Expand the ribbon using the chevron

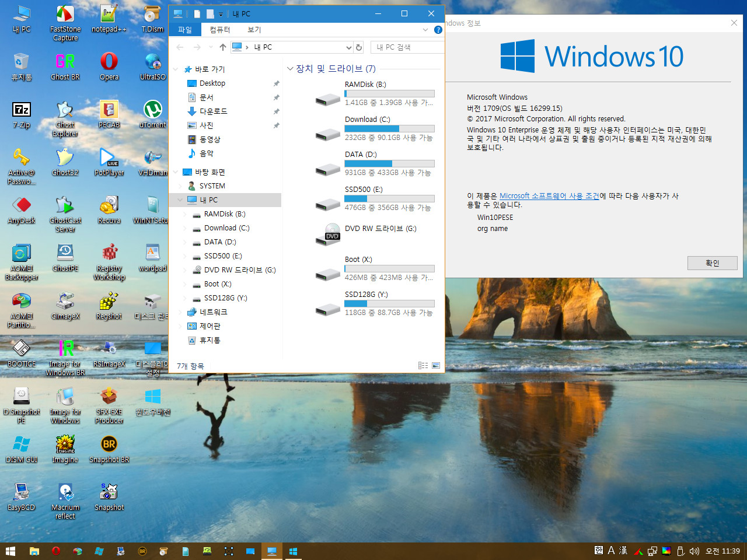click(x=425, y=30)
